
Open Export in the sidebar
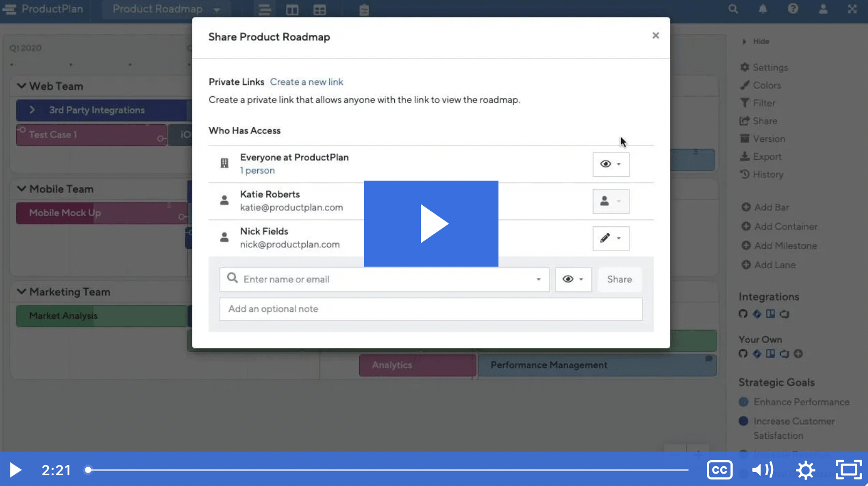761,156
